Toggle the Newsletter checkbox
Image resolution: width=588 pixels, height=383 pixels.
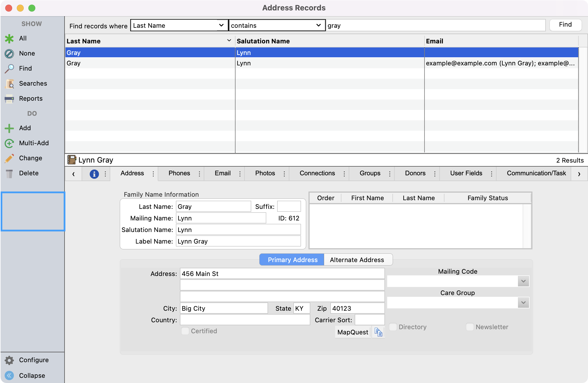470,327
